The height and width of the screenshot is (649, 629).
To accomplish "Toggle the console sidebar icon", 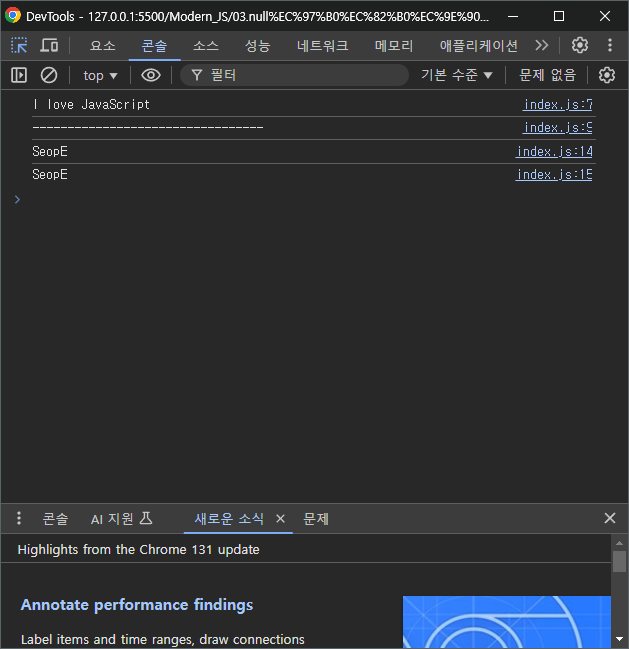I will pos(19,75).
